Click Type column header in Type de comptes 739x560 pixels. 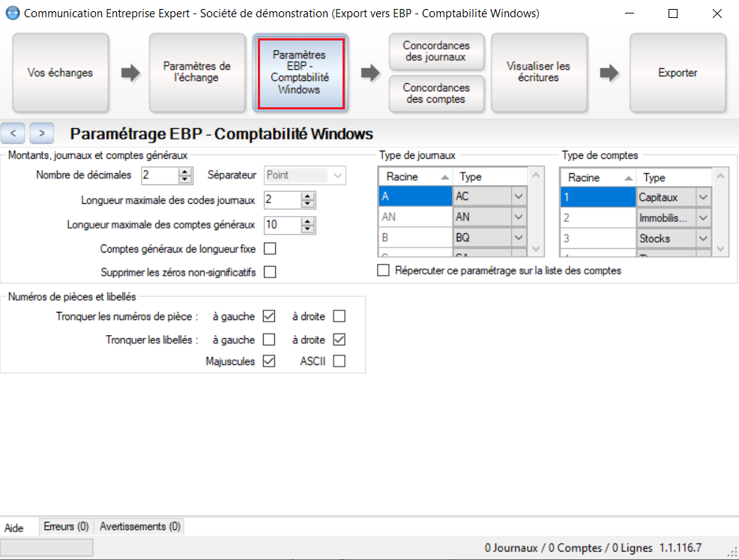(x=674, y=178)
